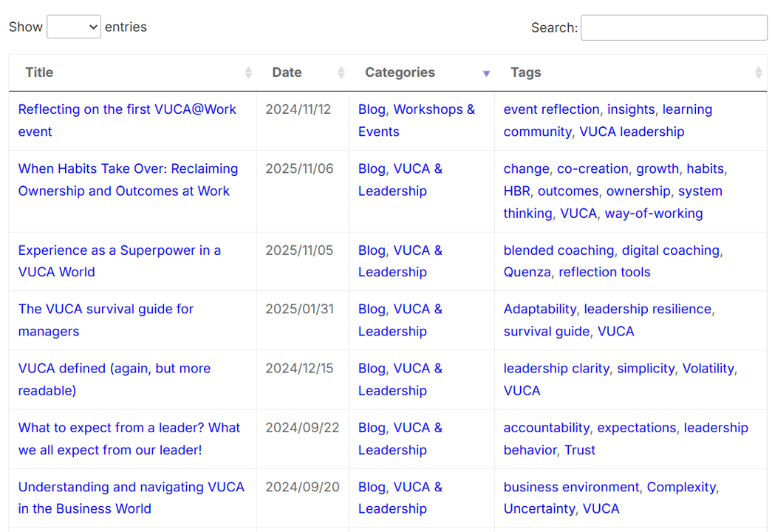Select the 'accountability' tag link
This screenshot has height=532, width=772.
(546, 428)
